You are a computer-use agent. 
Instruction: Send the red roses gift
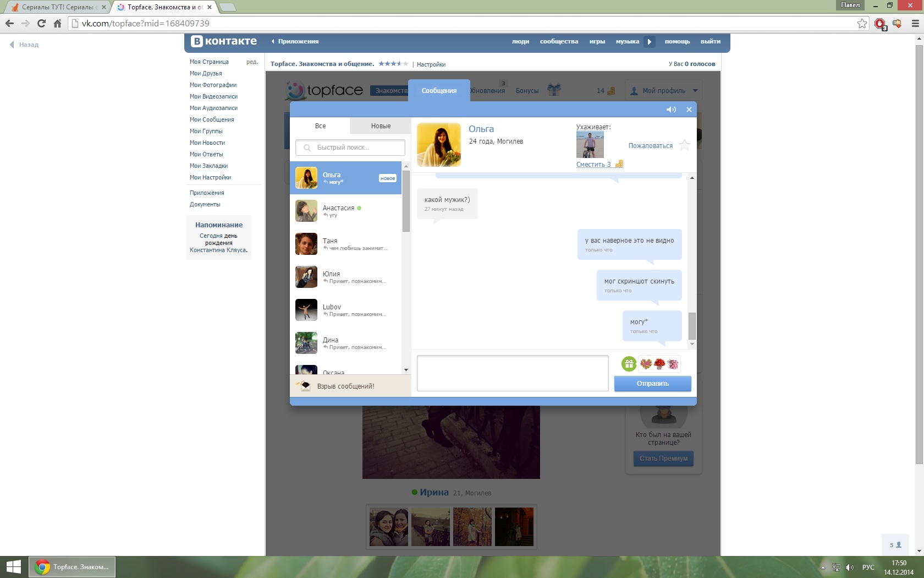pyautogui.click(x=659, y=364)
